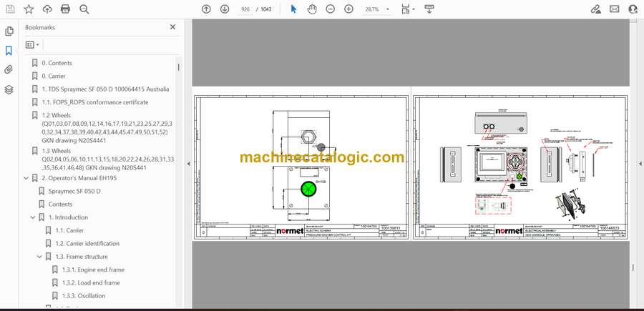Click the scrolling mode keyboard icon

pyautogui.click(x=429, y=9)
